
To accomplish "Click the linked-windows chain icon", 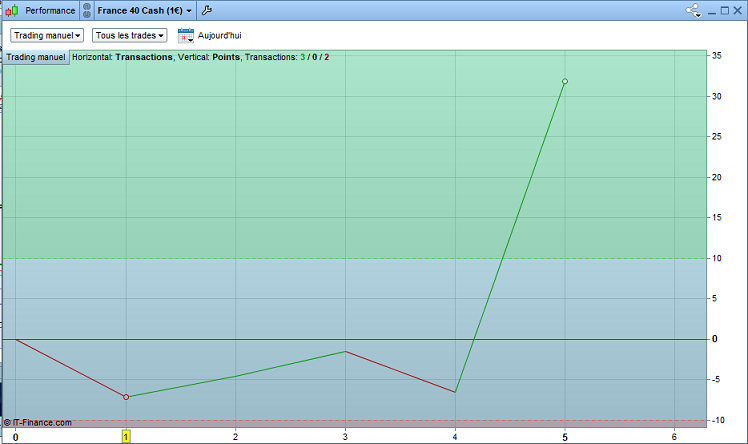I will (x=87, y=10).
